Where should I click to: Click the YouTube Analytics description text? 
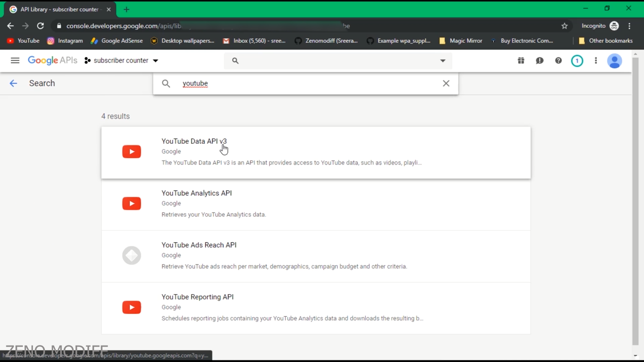[x=214, y=214]
